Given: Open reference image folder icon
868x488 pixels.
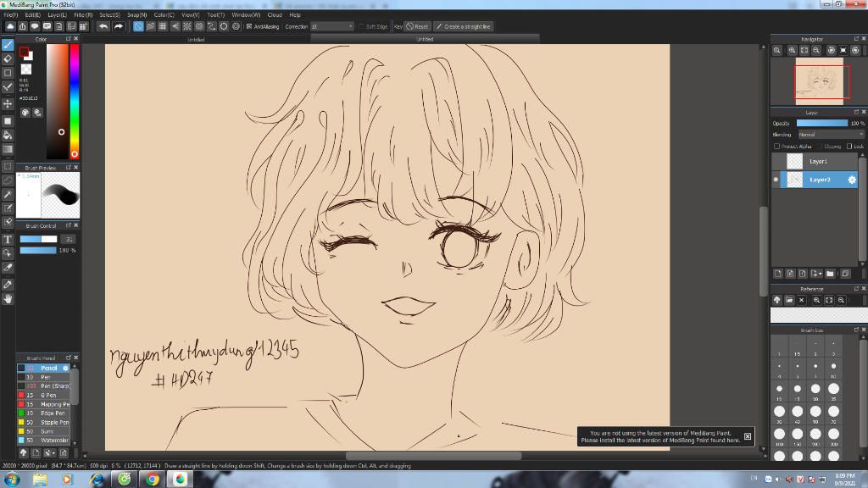Looking at the screenshot, I should click(789, 301).
